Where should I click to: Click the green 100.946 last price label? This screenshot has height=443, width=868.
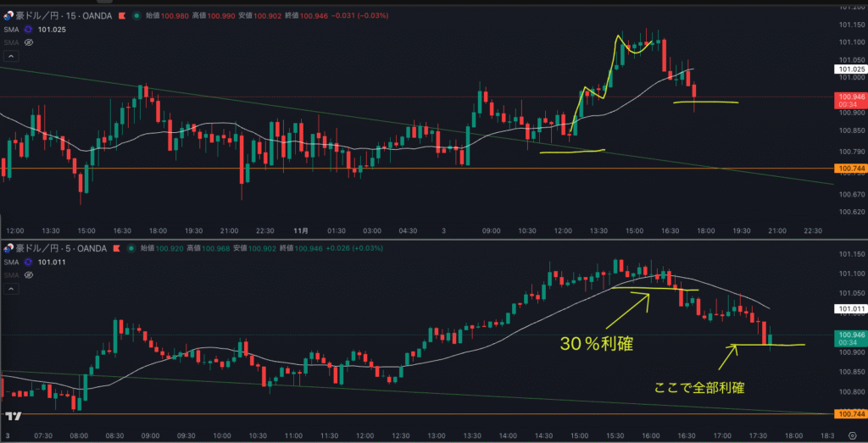coord(849,338)
